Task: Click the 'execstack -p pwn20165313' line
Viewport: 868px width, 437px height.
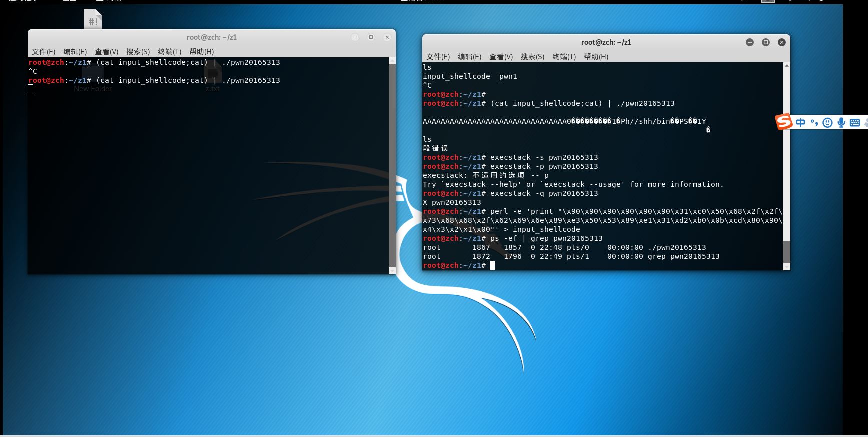Action: 510,166
